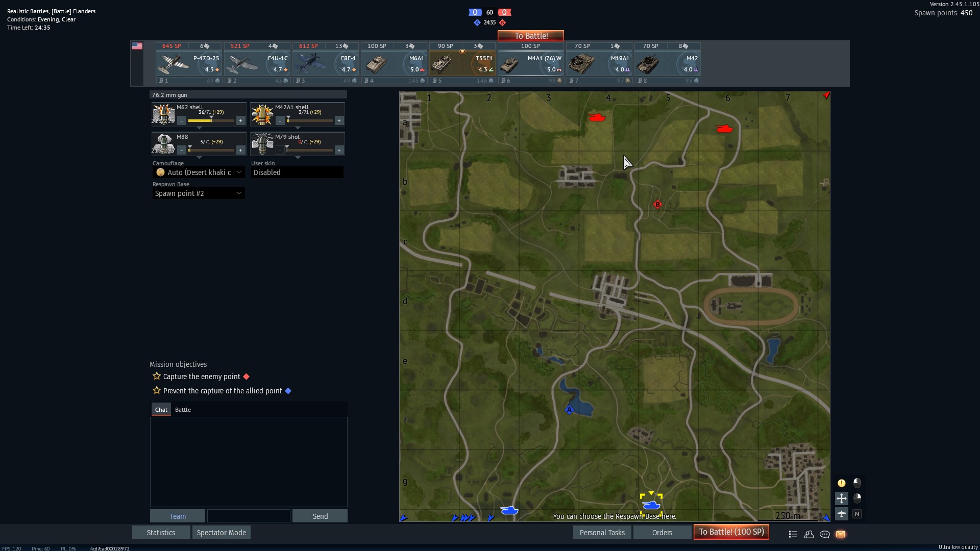This screenshot has height=551, width=980.
Task: Open the mail notifications envelope
Action: 841,534
